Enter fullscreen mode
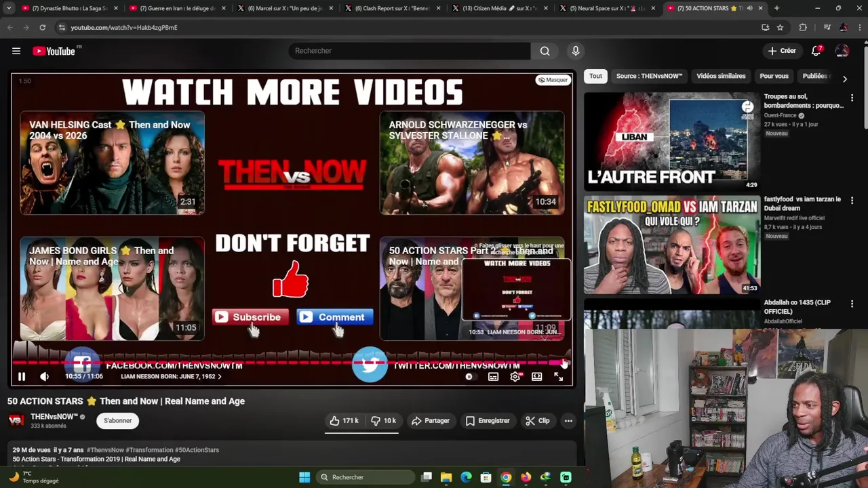This screenshot has width=868, height=488. click(559, 377)
